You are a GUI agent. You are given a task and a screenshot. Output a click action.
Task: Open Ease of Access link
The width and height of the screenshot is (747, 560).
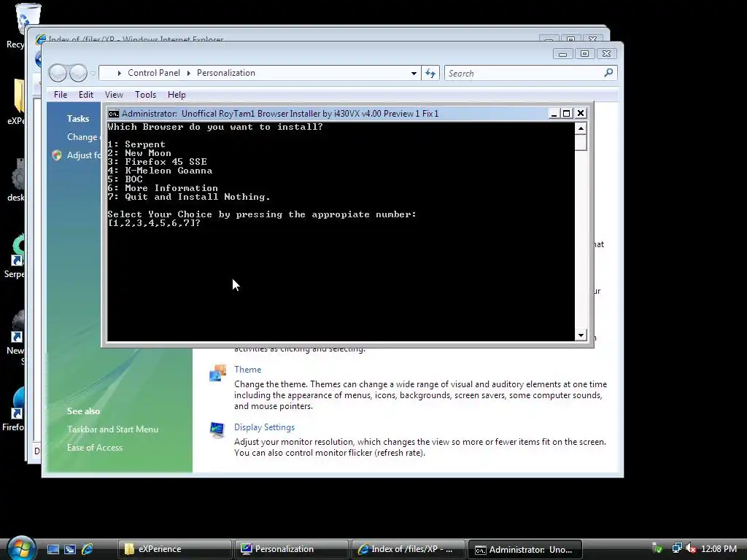[95, 448]
